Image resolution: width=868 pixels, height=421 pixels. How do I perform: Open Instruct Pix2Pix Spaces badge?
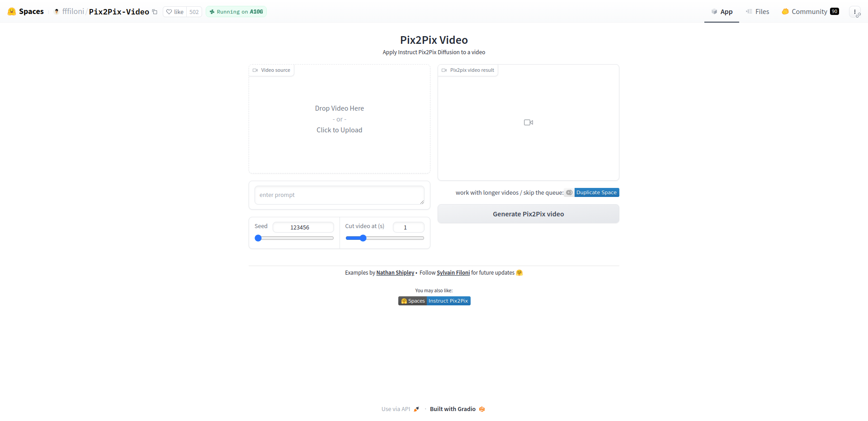click(x=434, y=301)
